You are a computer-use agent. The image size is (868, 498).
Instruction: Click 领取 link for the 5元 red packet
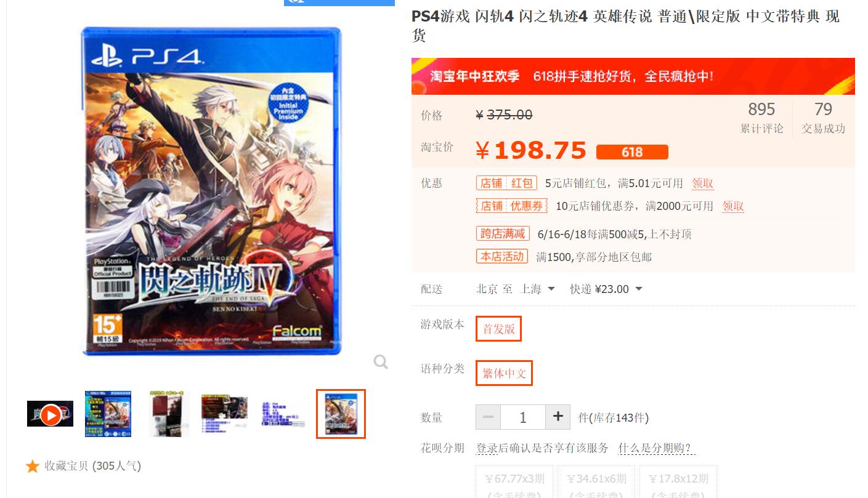coord(702,183)
